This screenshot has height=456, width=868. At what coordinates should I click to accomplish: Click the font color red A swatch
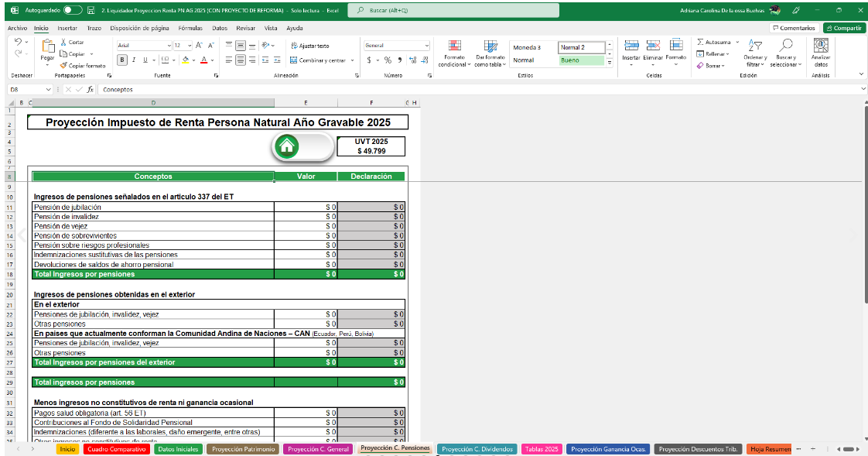[x=203, y=60]
